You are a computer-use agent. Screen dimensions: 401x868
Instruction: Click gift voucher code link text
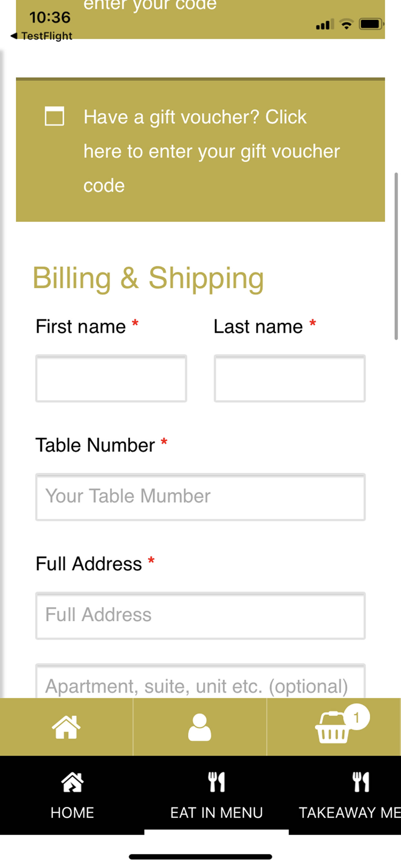pyautogui.click(x=211, y=151)
